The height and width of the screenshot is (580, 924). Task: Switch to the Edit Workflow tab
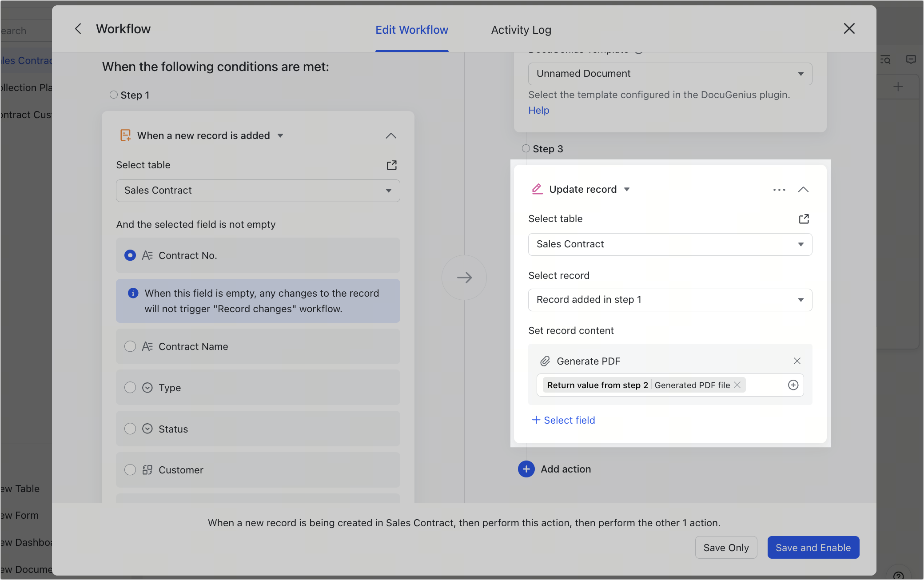[x=411, y=29]
